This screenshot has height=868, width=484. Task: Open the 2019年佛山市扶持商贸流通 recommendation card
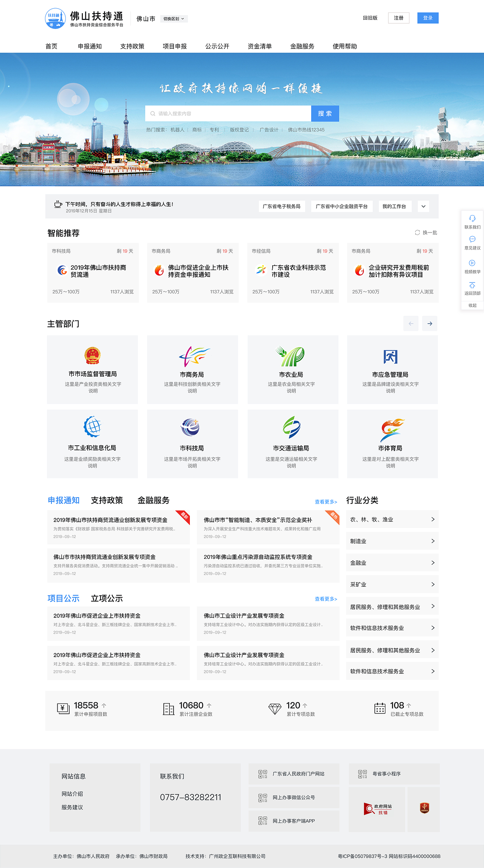(x=93, y=273)
